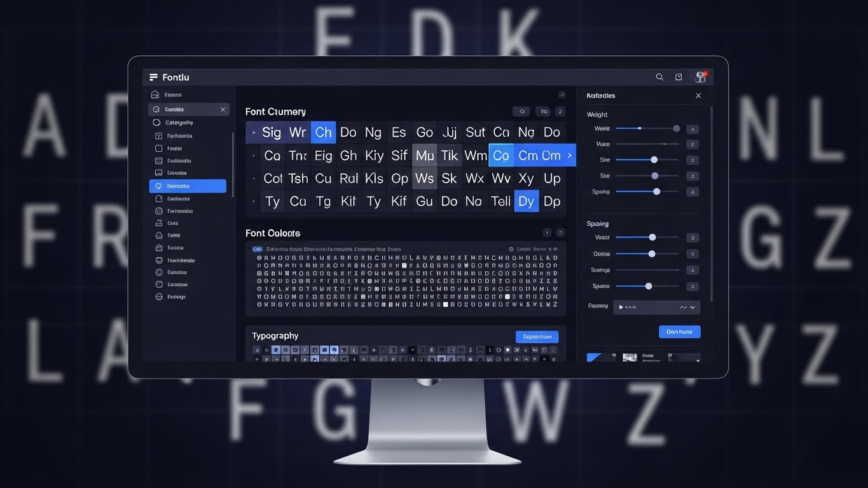This screenshot has height=488, width=868.
Task: Click the square icon next to search
Action: click(x=679, y=77)
